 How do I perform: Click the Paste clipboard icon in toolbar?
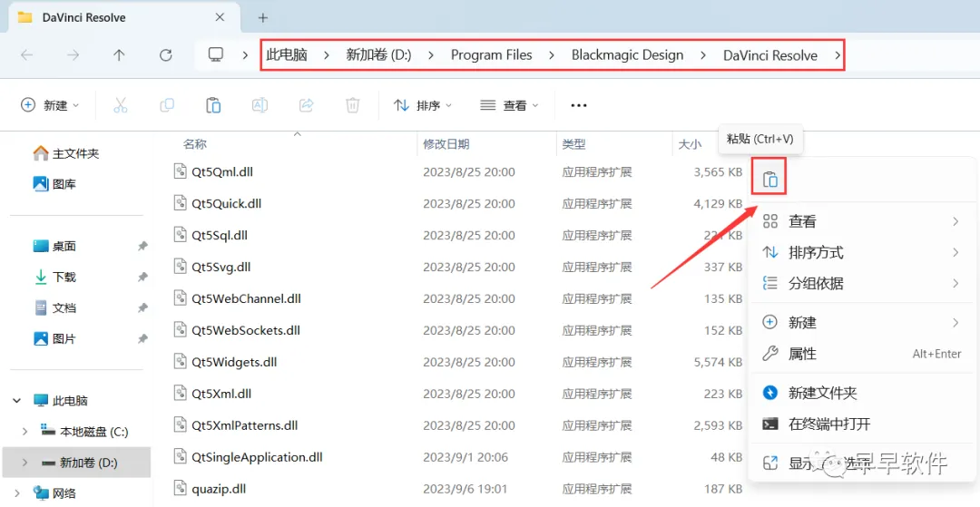click(213, 105)
